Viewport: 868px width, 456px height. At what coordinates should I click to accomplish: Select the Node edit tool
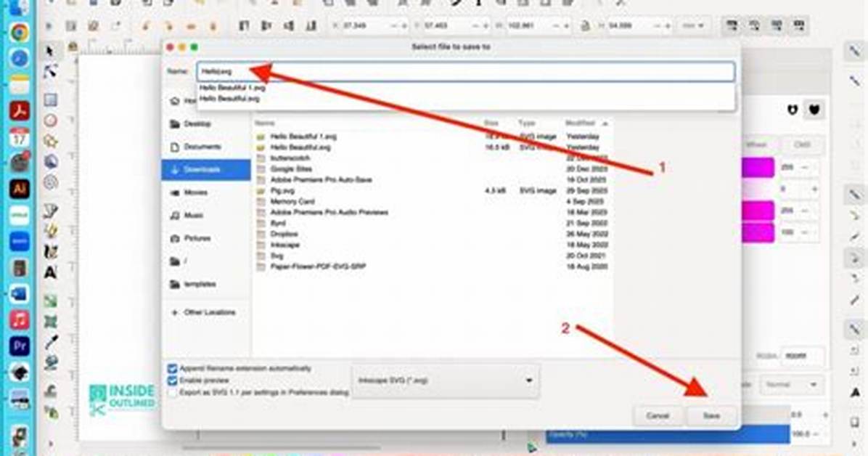click(x=50, y=71)
